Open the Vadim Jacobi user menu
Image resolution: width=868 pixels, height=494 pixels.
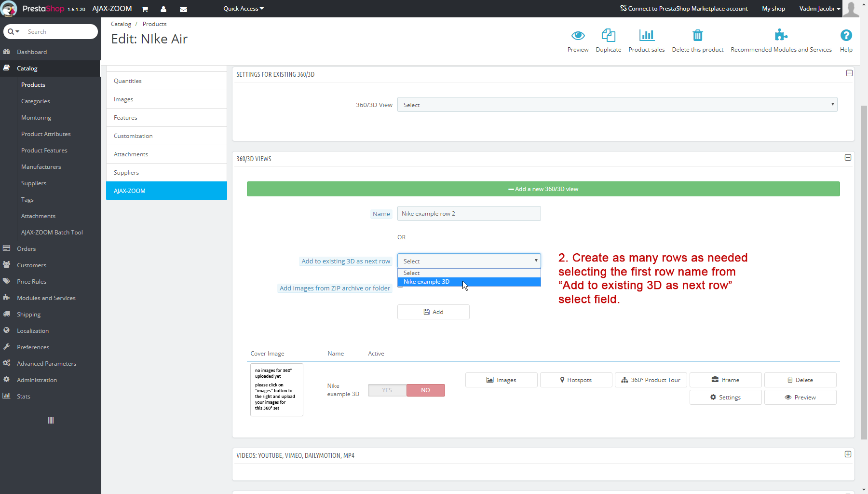tap(819, 9)
